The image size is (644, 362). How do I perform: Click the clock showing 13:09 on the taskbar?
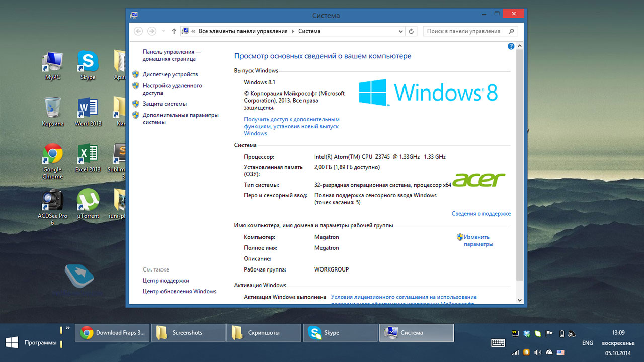click(x=618, y=333)
